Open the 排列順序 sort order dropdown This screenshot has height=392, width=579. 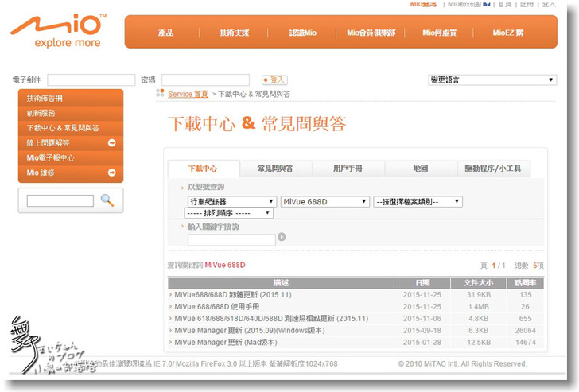coord(228,213)
